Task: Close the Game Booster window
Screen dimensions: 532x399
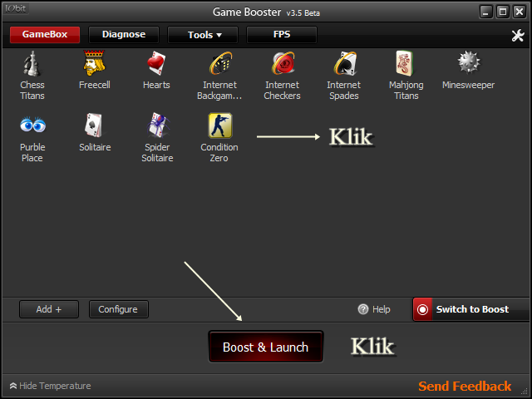Action: pyautogui.click(x=519, y=12)
